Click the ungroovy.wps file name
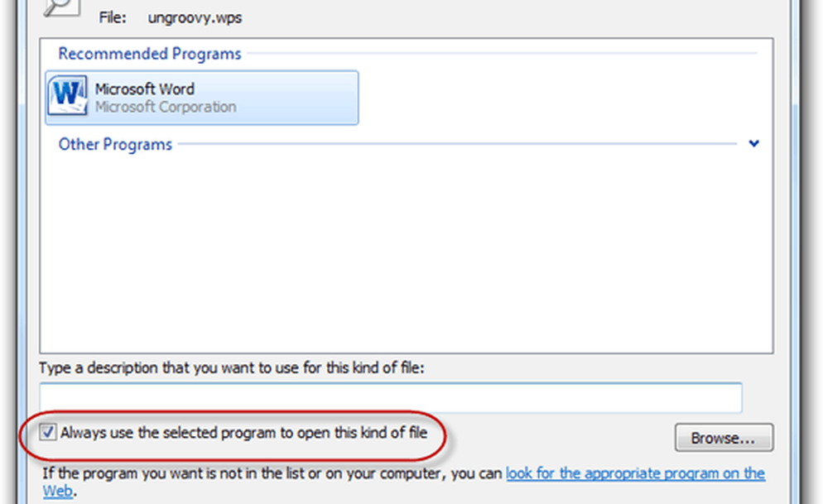This screenshot has width=828, height=504. pyautogui.click(x=190, y=17)
